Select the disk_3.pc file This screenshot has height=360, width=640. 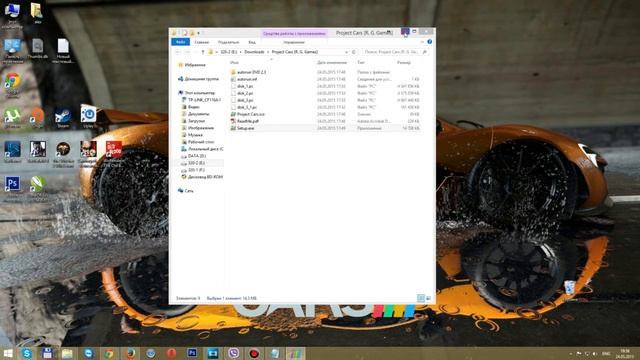click(242, 100)
